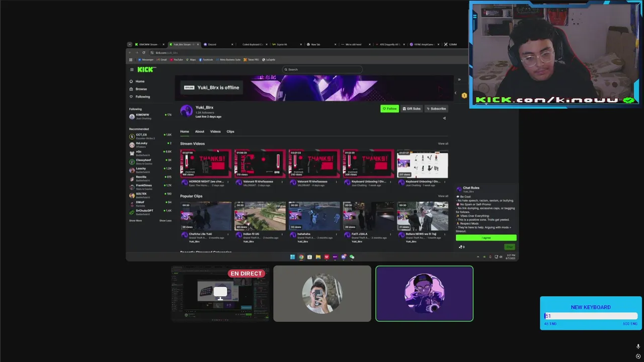Switch to the Videos tab
Viewport: 644px width, 362px height.
(215, 132)
